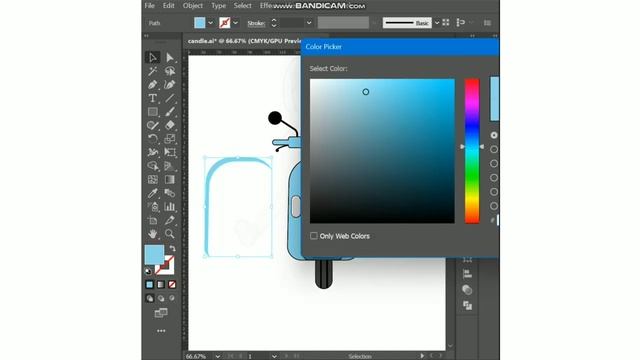Open the artboard number dropdown
This screenshot has height=360, width=640.
[x=274, y=356]
